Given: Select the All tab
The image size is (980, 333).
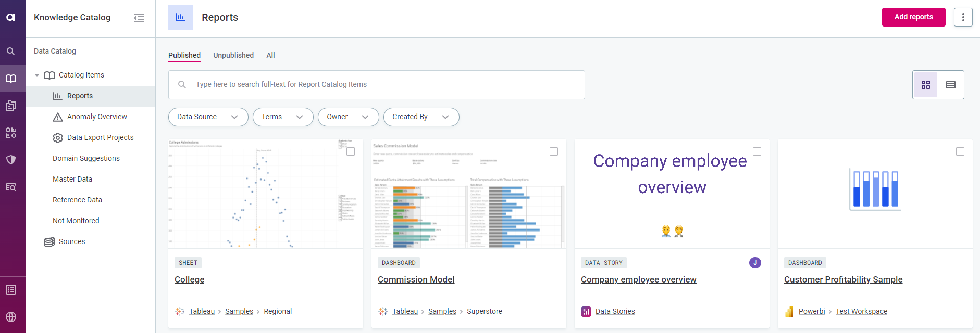Looking at the screenshot, I should [x=270, y=55].
